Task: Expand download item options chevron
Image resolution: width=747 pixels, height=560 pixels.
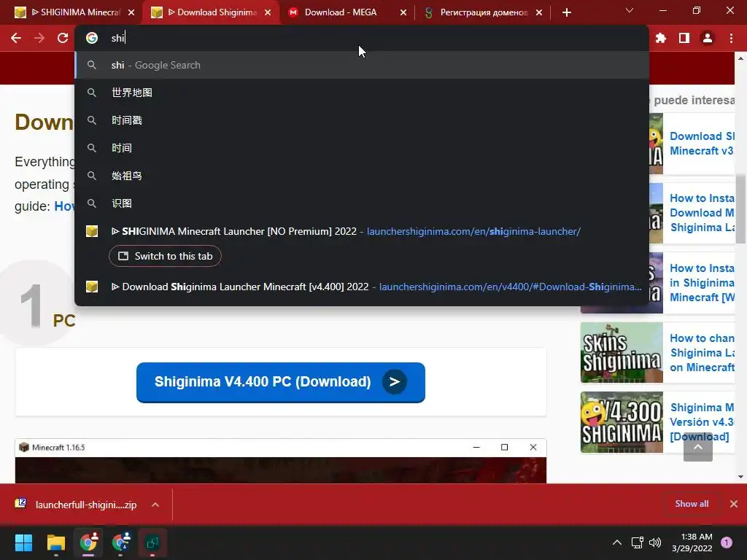Action: point(155,505)
